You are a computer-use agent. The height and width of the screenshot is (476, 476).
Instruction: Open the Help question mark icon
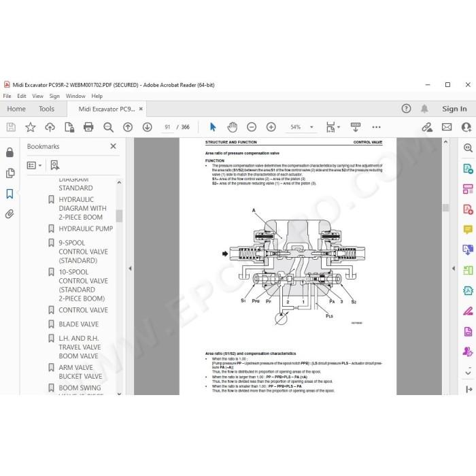click(406, 108)
